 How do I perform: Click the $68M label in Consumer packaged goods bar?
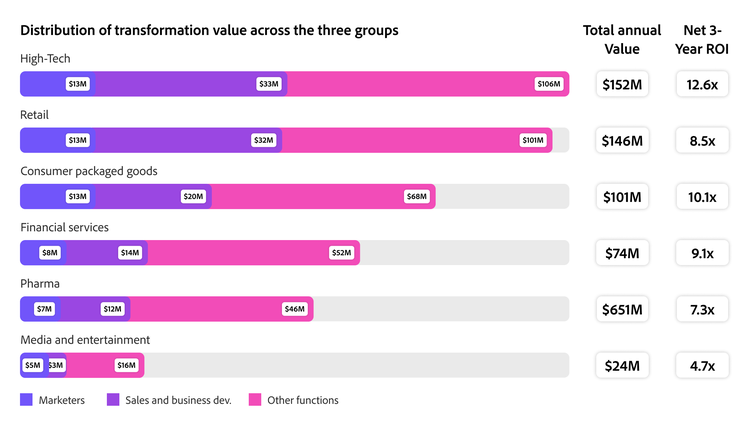417,196
